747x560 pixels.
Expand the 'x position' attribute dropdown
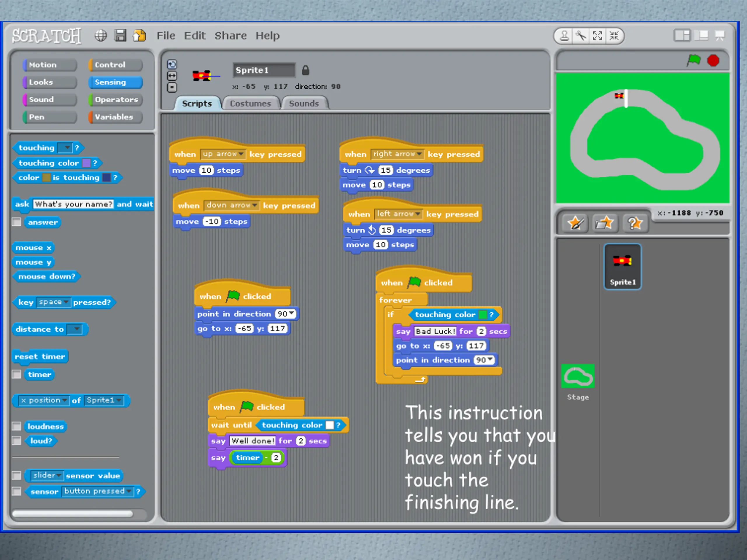(x=44, y=400)
